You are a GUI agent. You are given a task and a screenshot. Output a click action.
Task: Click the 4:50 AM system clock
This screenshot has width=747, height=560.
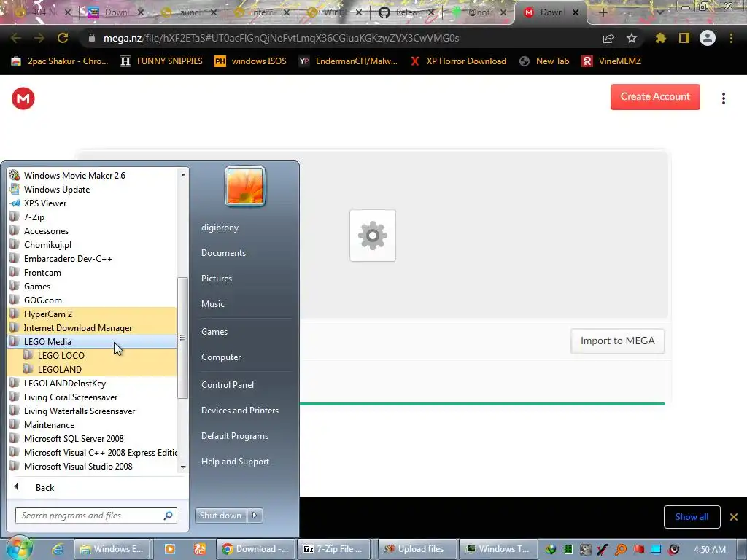click(710, 550)
